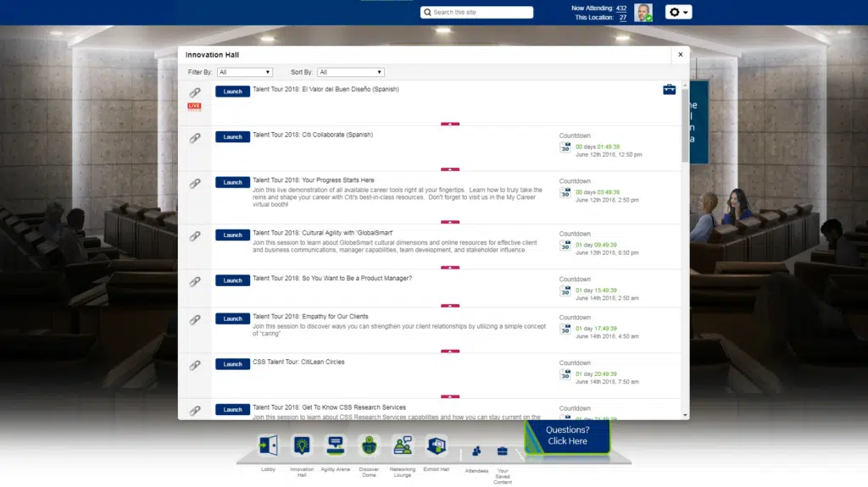Click link icon for CitiLean Circles
This screenshot has width=868, height=487.
[x=195, y=365]
